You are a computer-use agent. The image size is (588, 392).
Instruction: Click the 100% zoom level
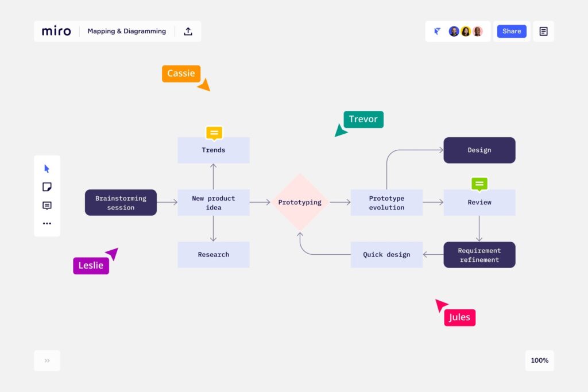point(539,360)
